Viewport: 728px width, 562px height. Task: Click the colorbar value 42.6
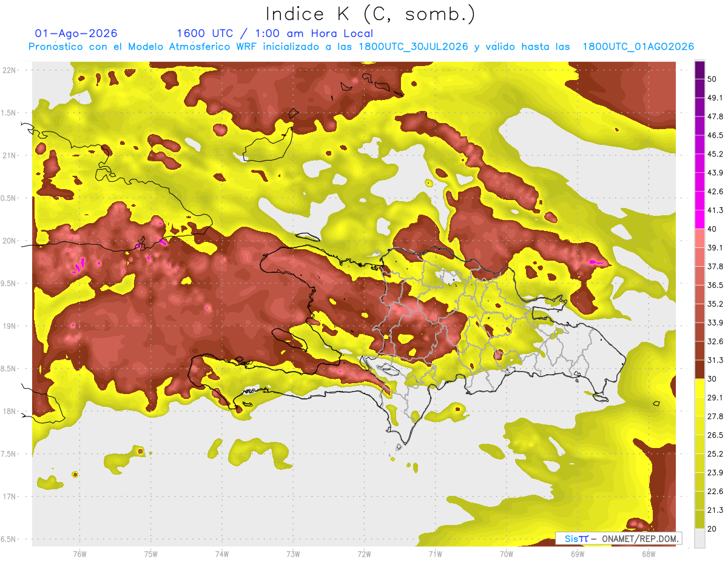[715, 192]
